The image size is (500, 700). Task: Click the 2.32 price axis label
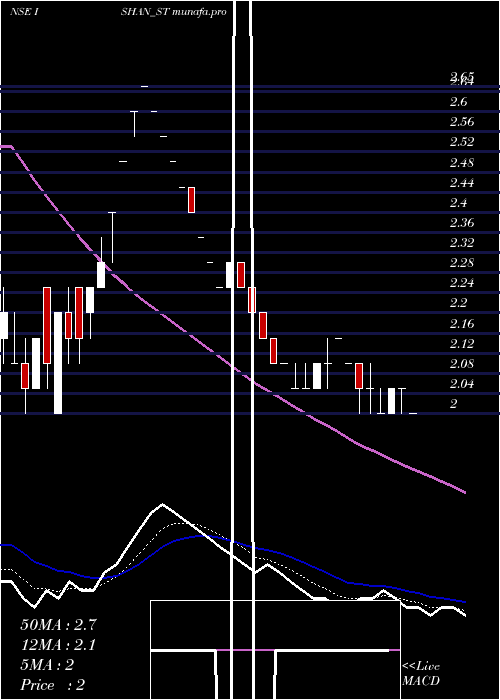[462, 243]
